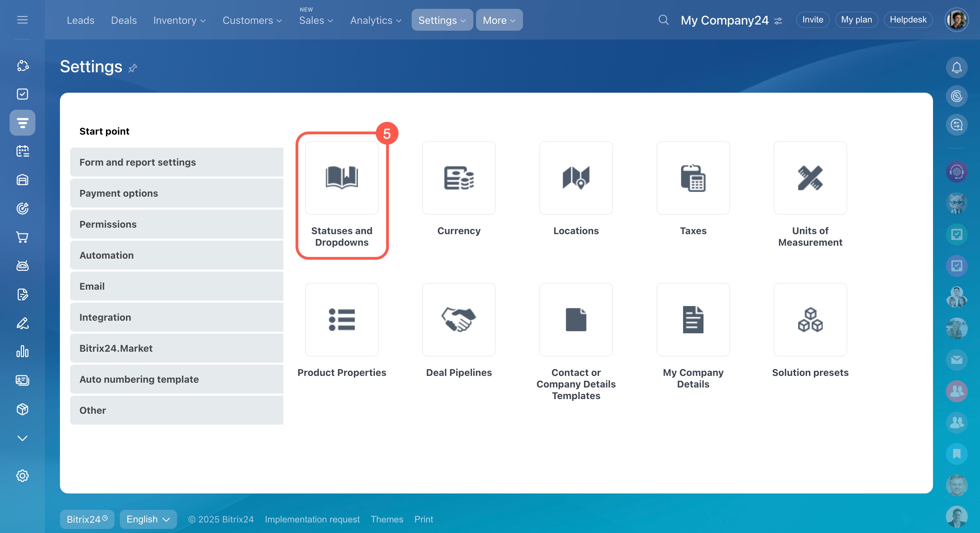
Task: Toggle the hamburger main menu
Action: [x=22, y=20]
